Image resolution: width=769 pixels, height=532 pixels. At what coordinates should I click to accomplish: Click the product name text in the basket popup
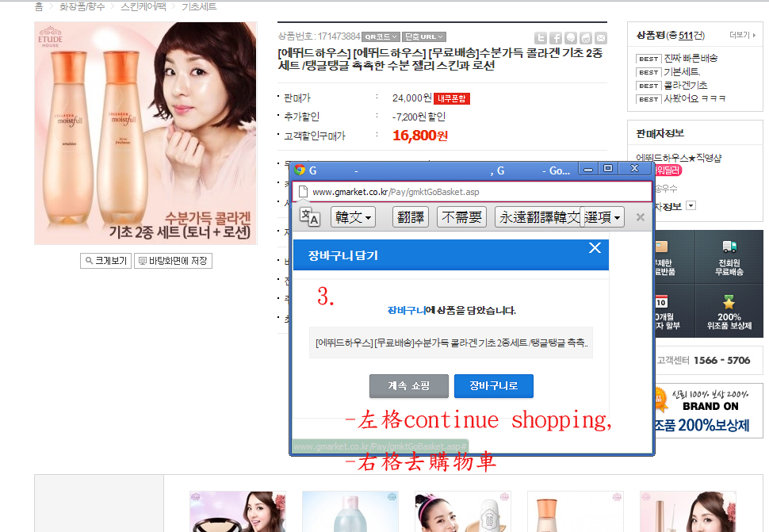point(451,343)
